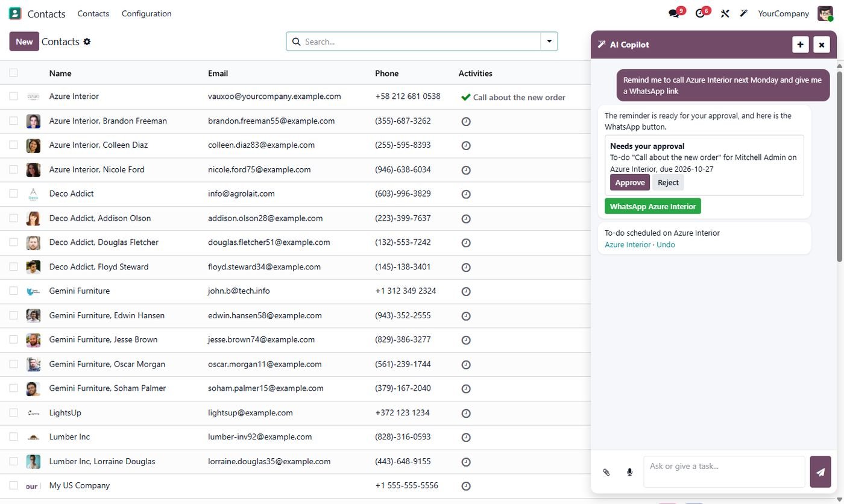Click the debug tools wrench icon

(725, 13)
